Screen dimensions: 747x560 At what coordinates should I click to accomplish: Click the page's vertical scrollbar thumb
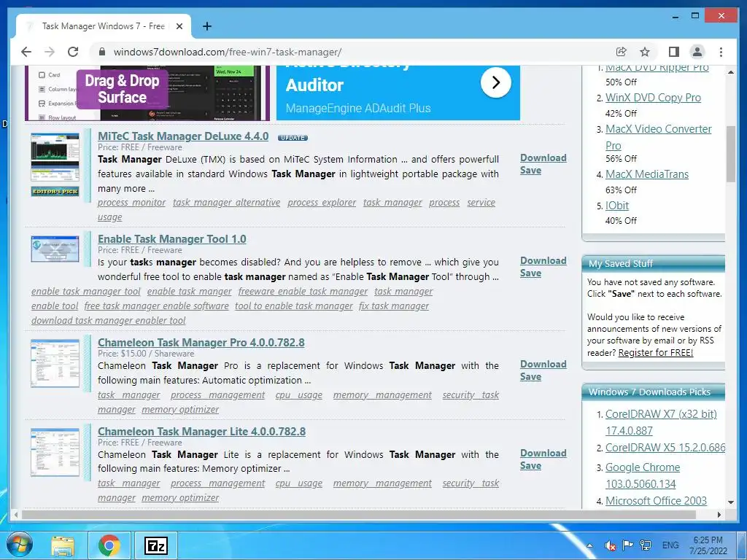731,154
